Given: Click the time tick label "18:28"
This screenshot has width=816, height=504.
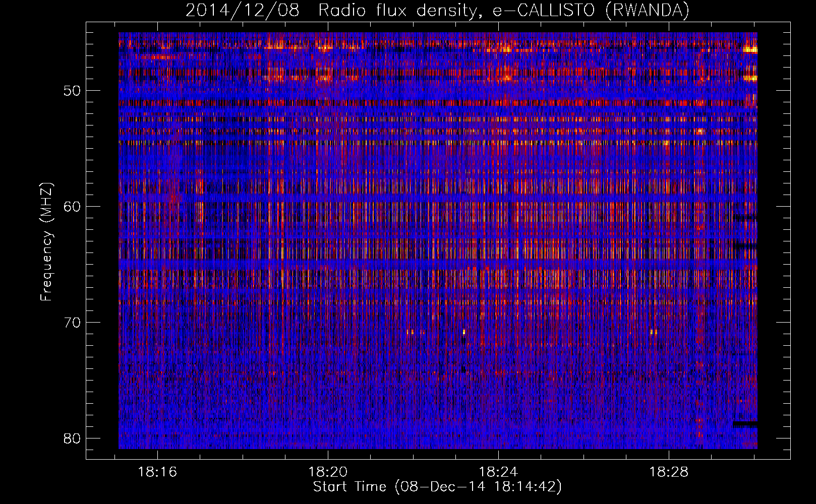Looking at the screenshot, I should (x=669, y=472).
